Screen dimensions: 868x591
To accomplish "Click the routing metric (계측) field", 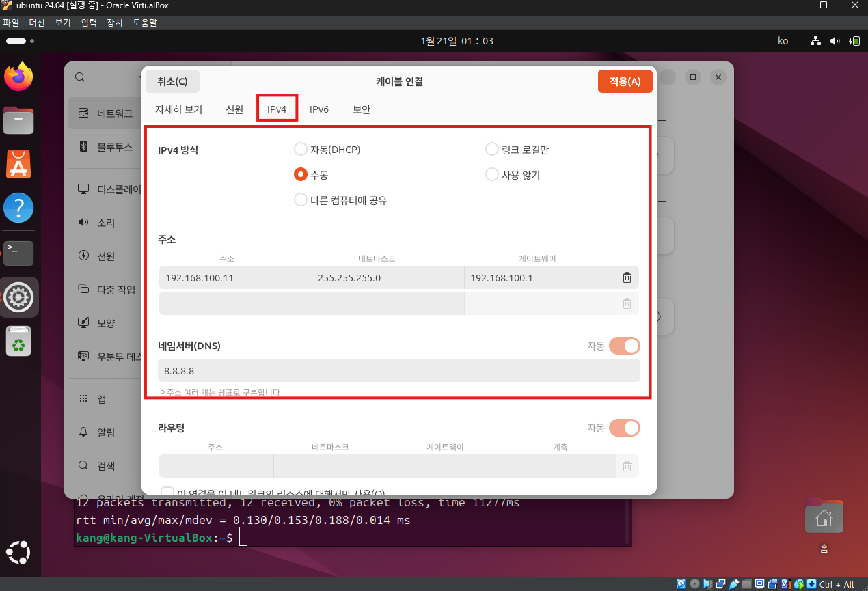I will [x=559, y=466].
